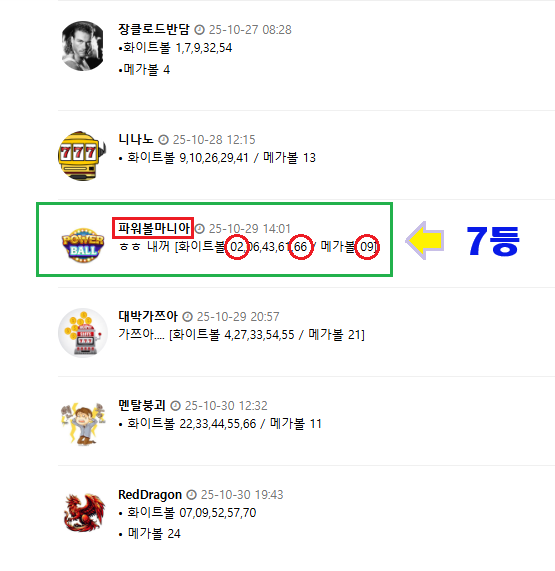Screen dimensions: 555x571
Task: Click the username 파워볼마니아
Action: tap(153, 228)
